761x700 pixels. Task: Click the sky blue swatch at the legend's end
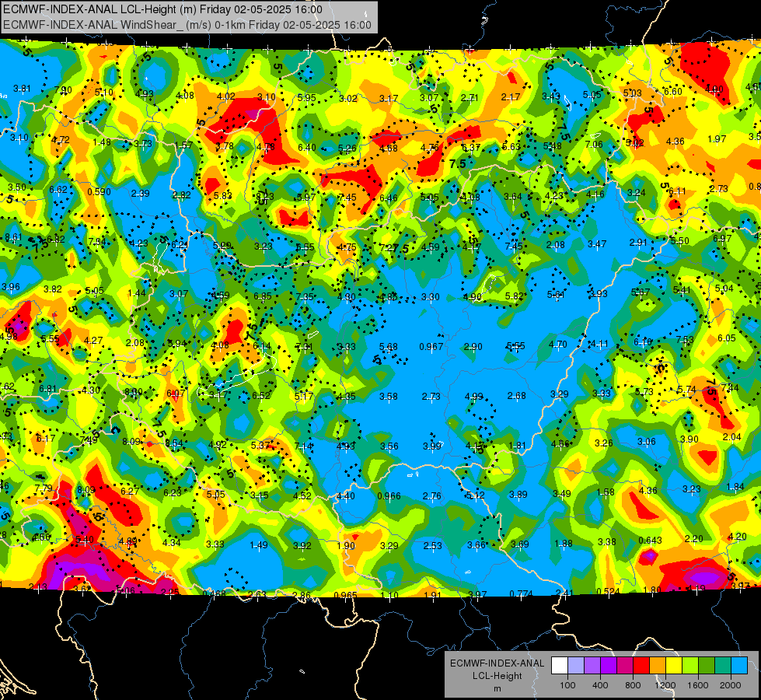[x=739, y=666]
